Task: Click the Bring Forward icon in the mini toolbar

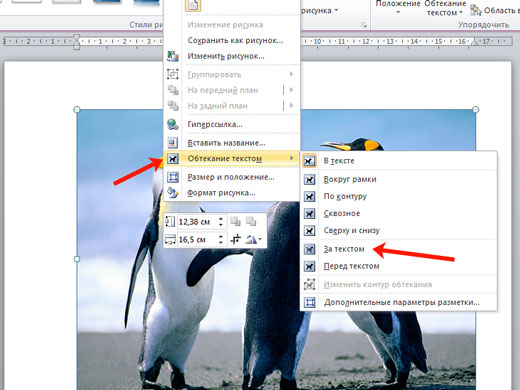Action: coord(235,221)
